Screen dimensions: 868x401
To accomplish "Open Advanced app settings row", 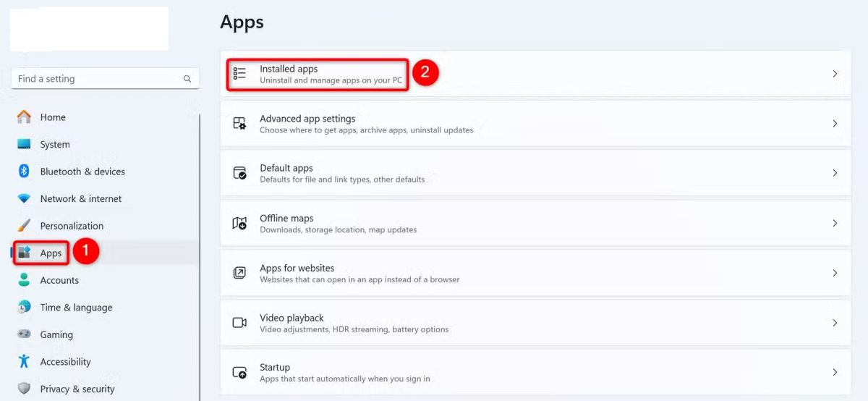I will (x=506, y=124).
